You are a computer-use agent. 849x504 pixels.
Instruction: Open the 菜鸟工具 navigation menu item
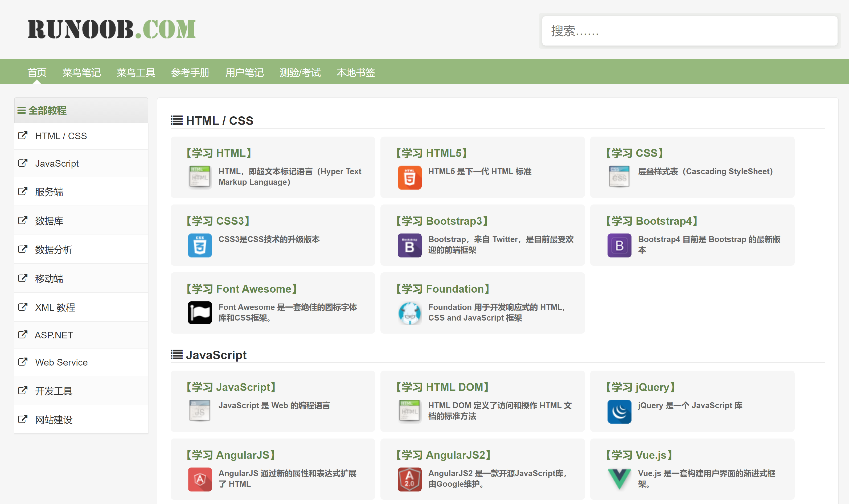(136, 72)
